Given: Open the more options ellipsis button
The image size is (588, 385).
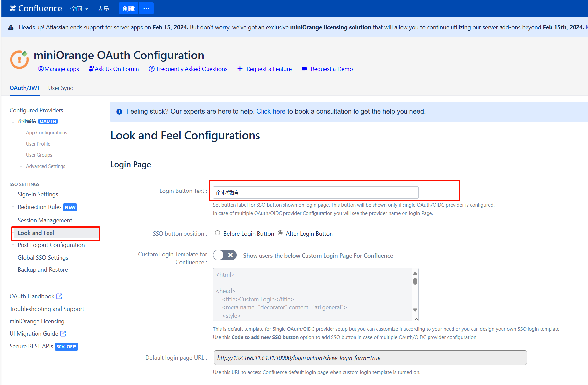Looking at the screenshot, I should [146, 9].
